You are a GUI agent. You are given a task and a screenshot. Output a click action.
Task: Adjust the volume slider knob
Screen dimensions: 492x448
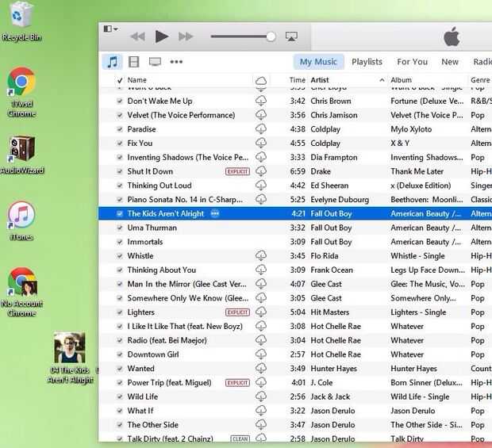coord(271,36)
